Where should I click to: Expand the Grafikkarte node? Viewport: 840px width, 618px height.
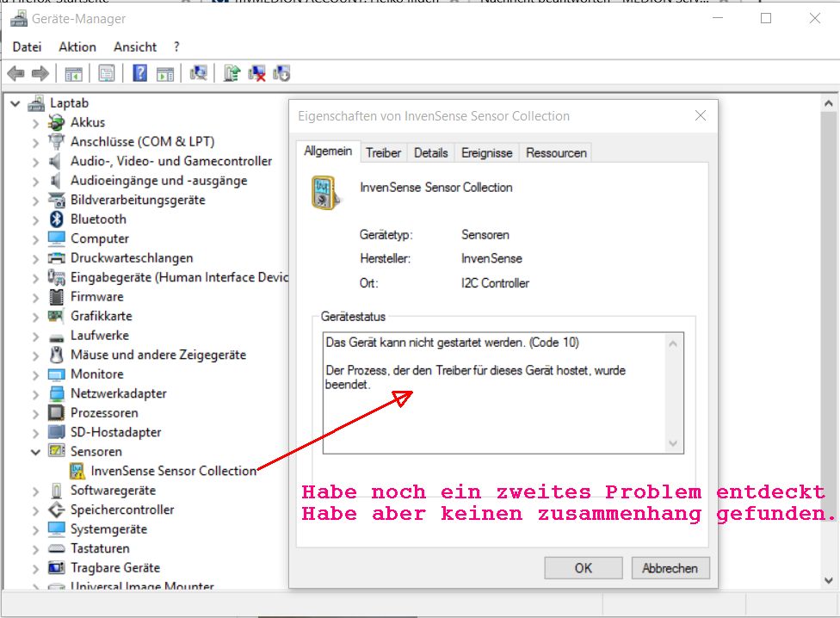point(35,317)
